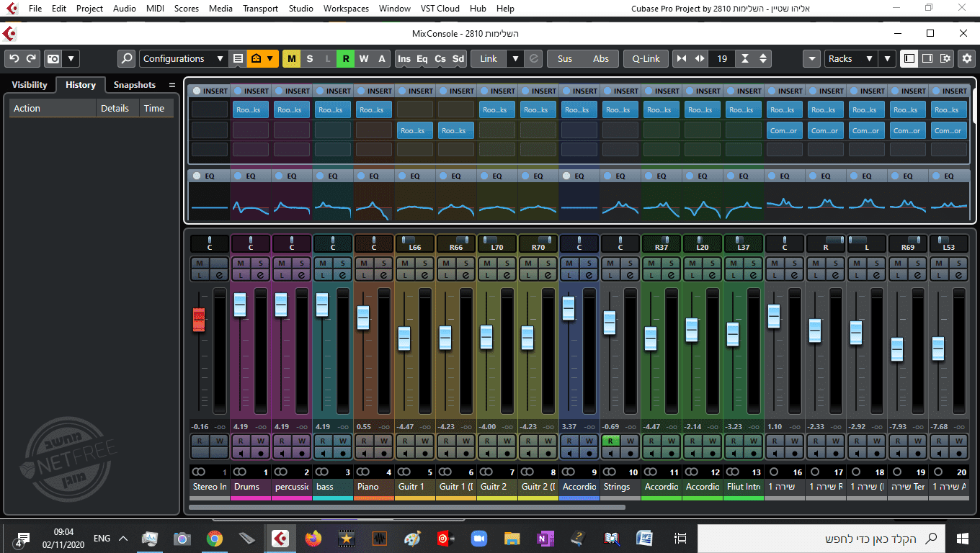980x553 pixels.
Task: Click the undo arrow in MixConsole toolbar
Action: 14,59
